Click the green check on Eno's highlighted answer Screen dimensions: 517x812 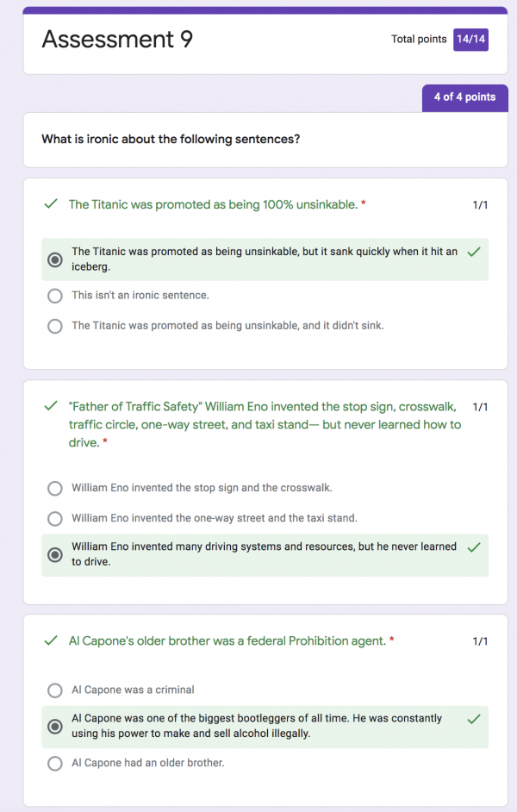tap(473, 549)
